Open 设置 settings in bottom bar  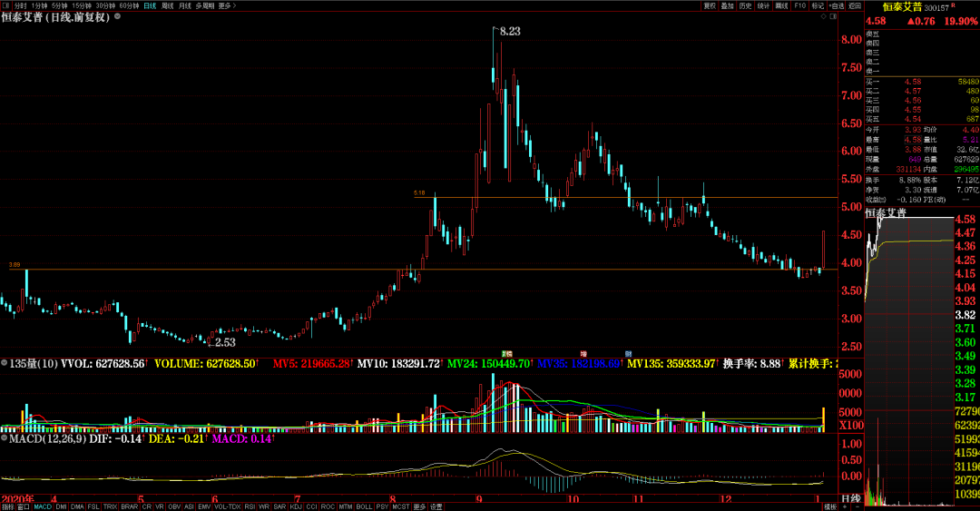tap(436, 506)
